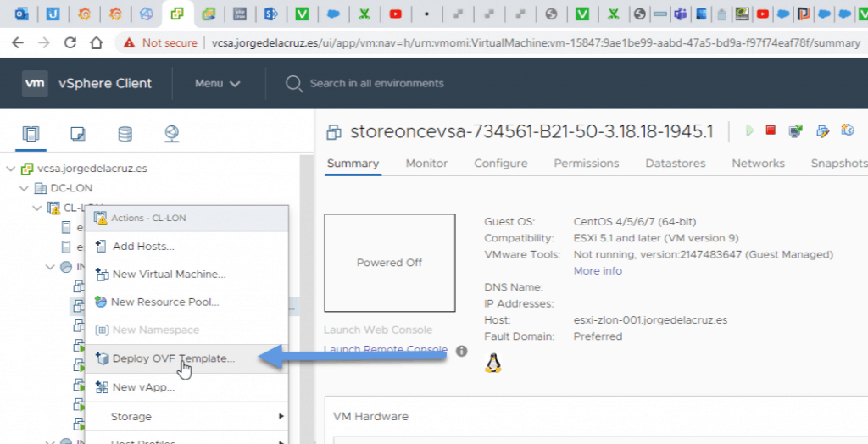Viewport: 868px width, 444px height.
Task: Switch to the SharePoint browser tab
Action: 270,14
